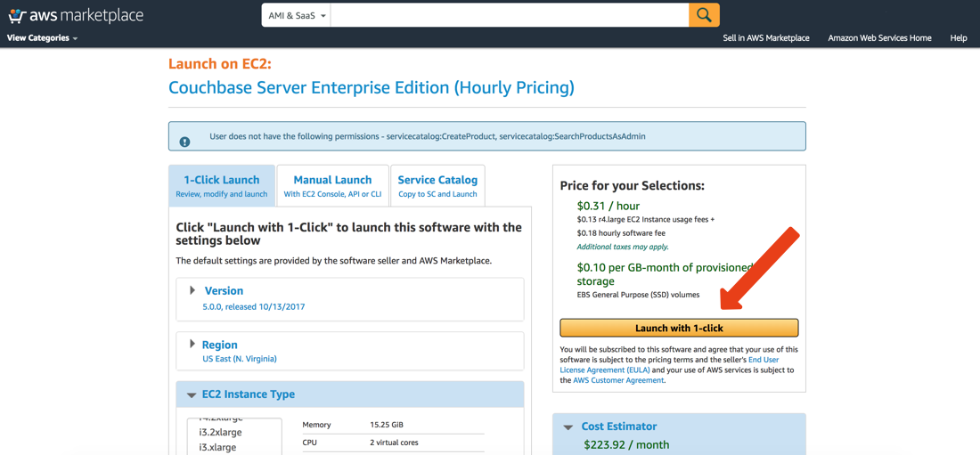Click the info alert icon in permissions banner
This screenshot has height=455, width=980.
point(184,142)
